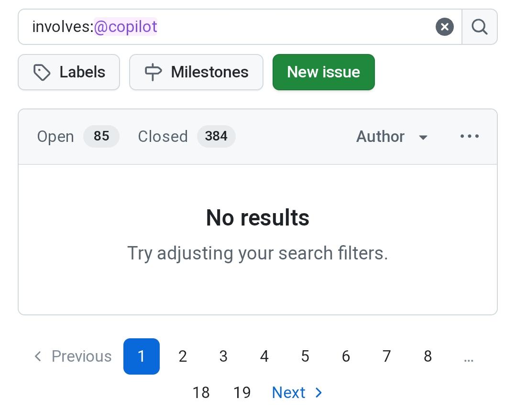
Task: Open the ellipsis overflow menu
Action: [469, 136]
